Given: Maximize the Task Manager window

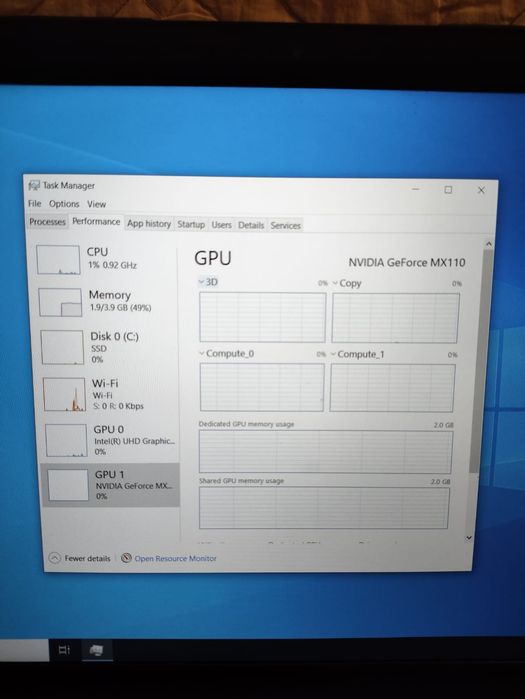Looking at the screenshot, I should [x=448, y=190].
